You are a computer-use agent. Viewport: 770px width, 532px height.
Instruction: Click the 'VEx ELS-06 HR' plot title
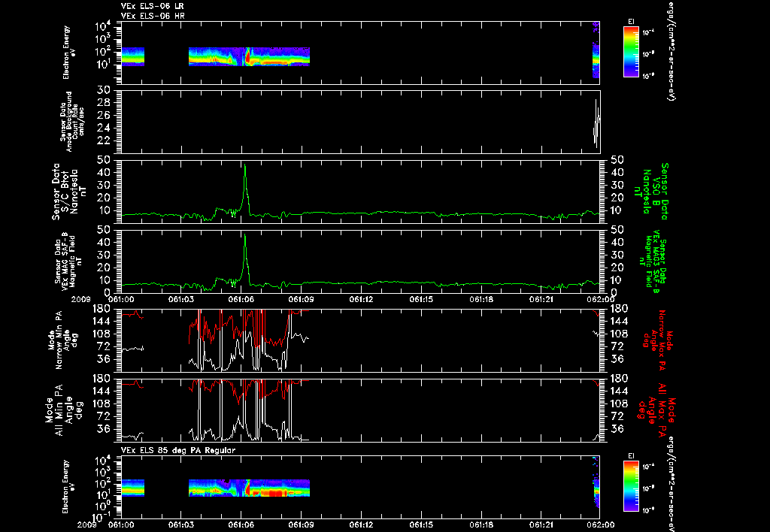pos(153,17)
